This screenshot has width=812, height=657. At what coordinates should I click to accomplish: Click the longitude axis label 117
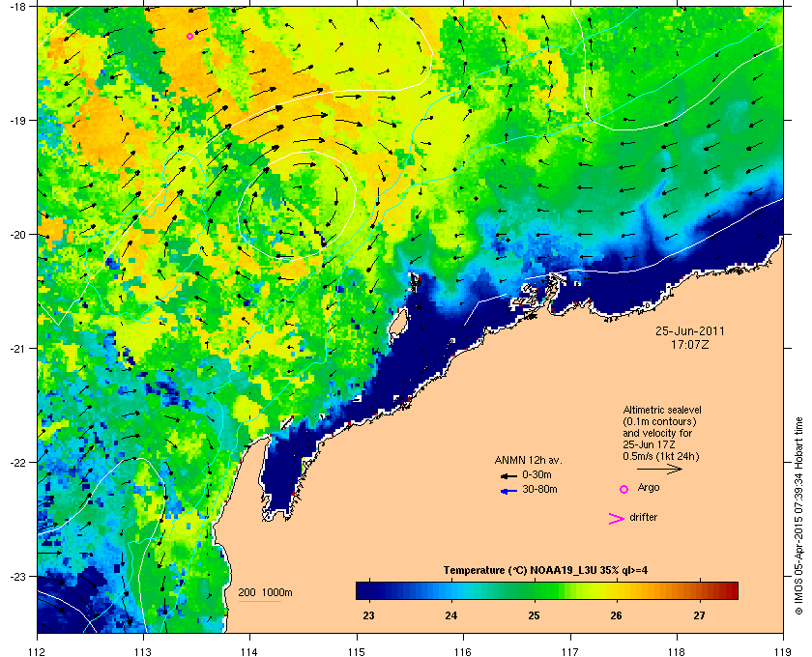[570, 651]
